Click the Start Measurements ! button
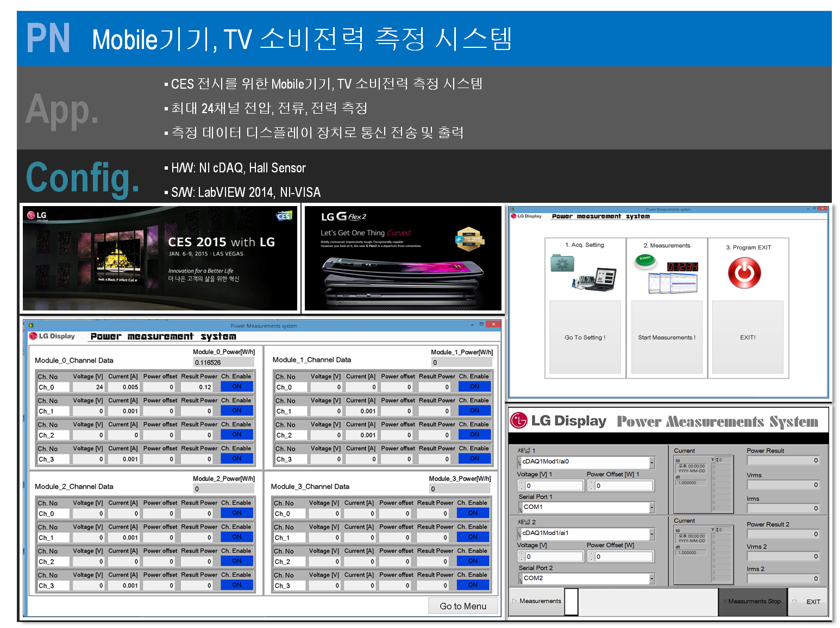The width and height of the screenshot is (840, 628). click(x=667, y=337)
